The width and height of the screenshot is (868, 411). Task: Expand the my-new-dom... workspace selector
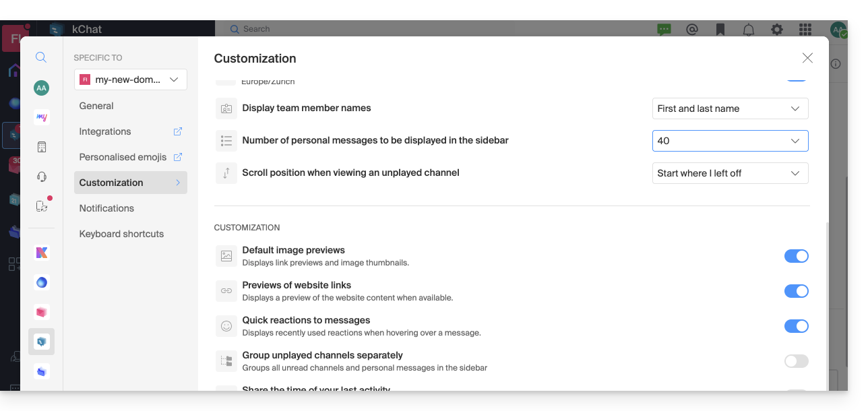pos(130,80)
